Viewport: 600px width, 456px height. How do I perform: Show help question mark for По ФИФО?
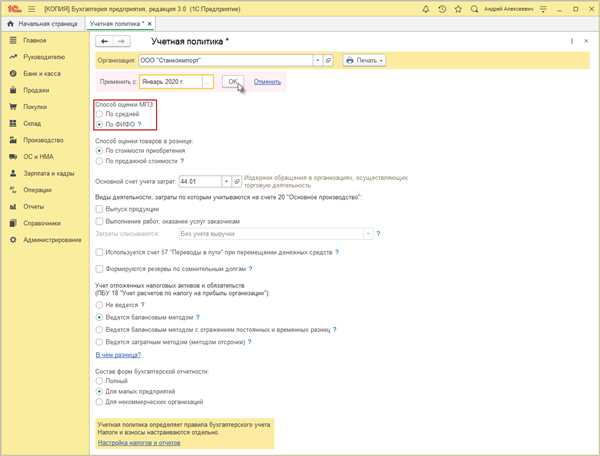coord(140,124)
